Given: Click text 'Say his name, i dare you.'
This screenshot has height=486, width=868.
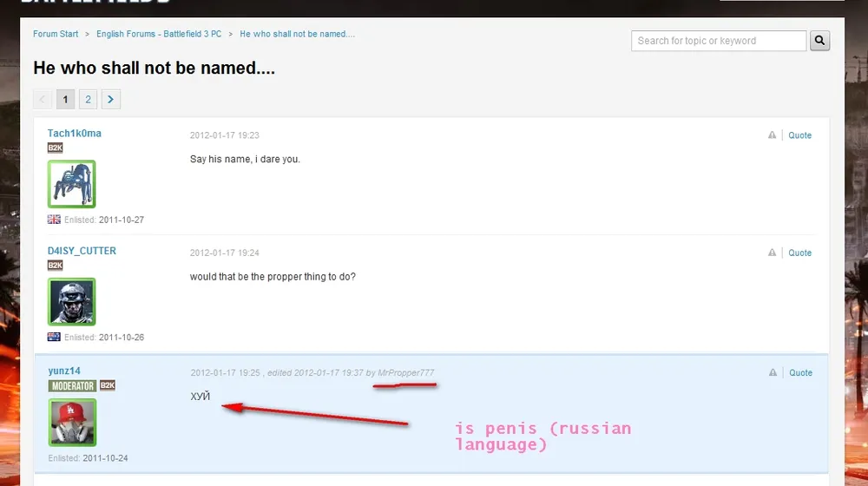Looking at the screenshot, I should [246, 159].
